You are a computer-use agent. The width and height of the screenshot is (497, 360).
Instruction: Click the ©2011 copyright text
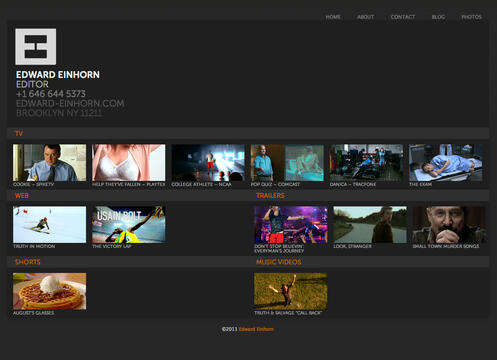click(230, 329)
